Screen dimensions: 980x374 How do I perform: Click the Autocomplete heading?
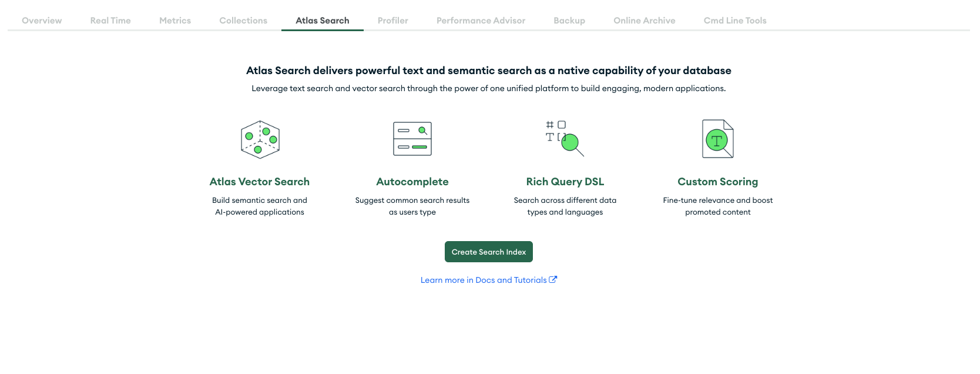point(412,182)
